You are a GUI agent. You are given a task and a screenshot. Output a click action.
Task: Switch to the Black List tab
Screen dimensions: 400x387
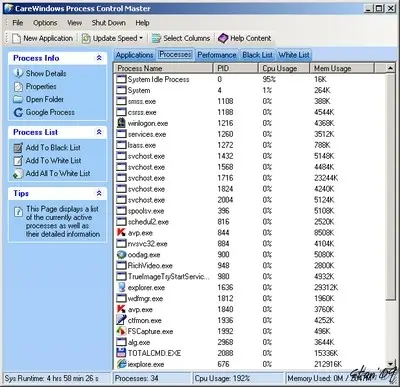tap(257, 55)
